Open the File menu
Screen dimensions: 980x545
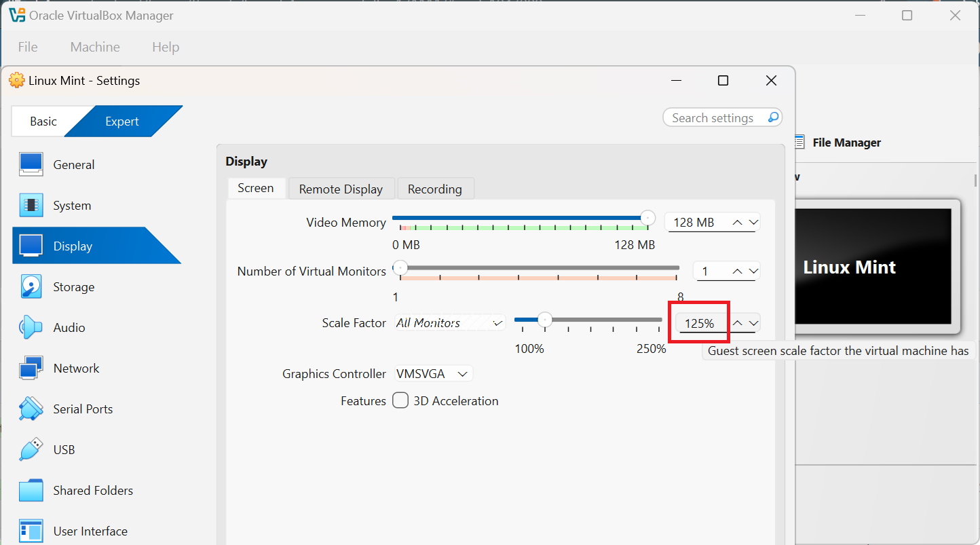28,47
